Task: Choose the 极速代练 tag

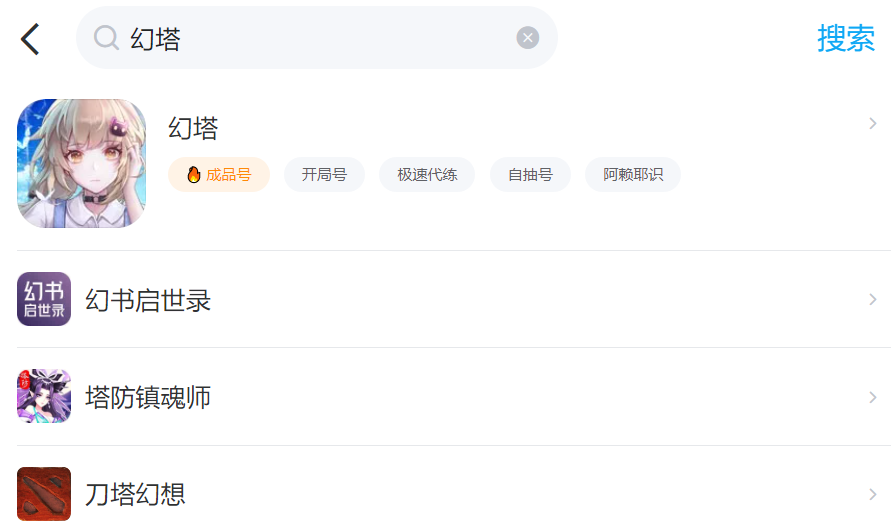Action: (427, 175)
